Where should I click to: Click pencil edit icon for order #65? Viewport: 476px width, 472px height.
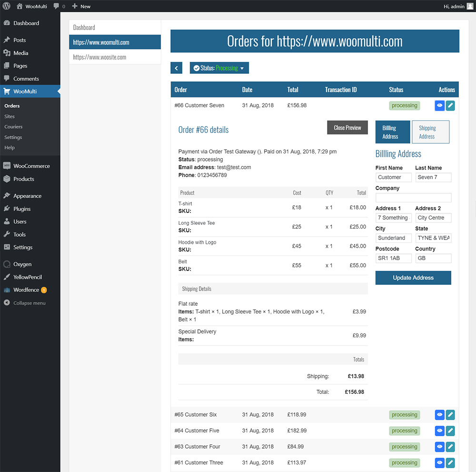[x=450, y=415]
